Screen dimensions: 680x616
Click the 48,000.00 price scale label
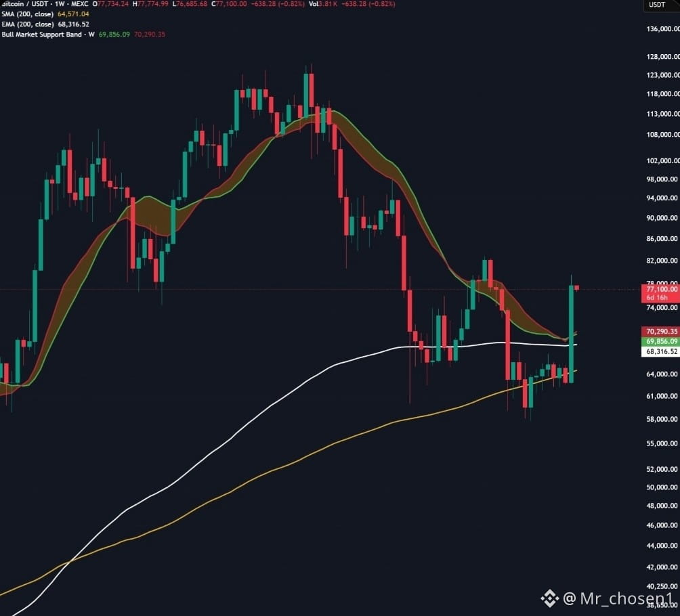tap(662, 506)
